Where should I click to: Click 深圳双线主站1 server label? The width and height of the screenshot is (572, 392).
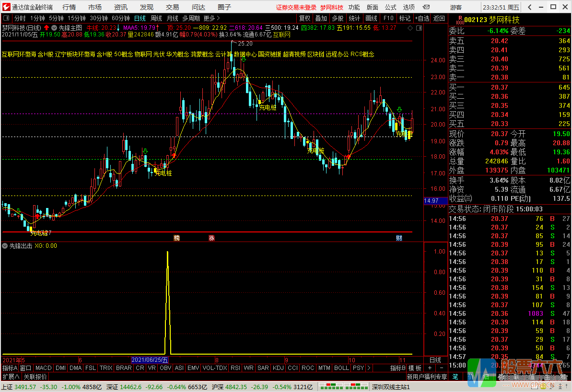[x=391, y=387]
